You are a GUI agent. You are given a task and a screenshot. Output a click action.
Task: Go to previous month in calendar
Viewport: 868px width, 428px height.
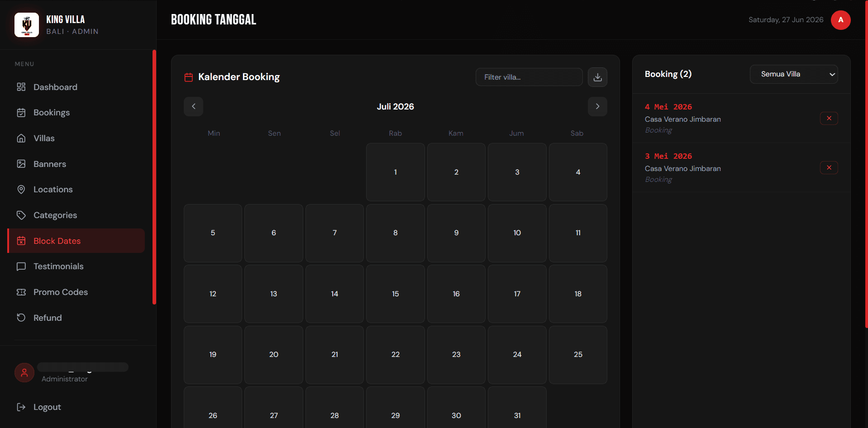pos(193,106)
